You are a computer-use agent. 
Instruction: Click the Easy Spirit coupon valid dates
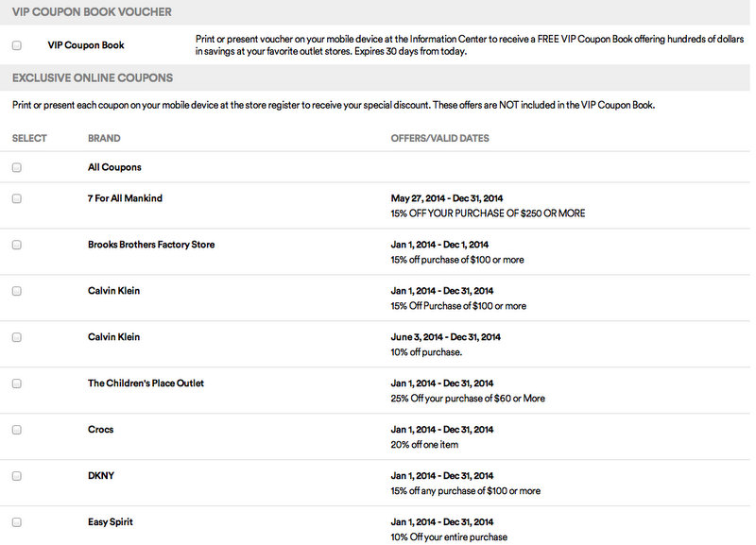tap(442, 522)
